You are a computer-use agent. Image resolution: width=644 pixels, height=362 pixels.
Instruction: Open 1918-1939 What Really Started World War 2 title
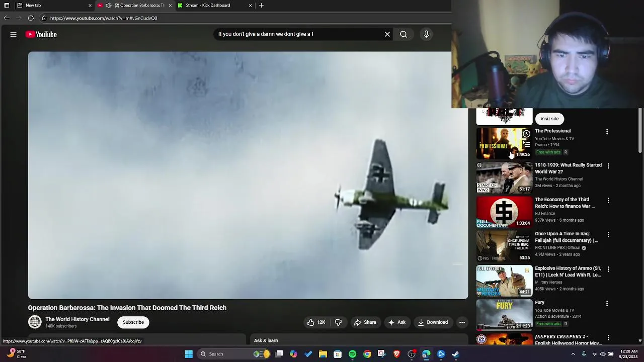coord(568,168)
